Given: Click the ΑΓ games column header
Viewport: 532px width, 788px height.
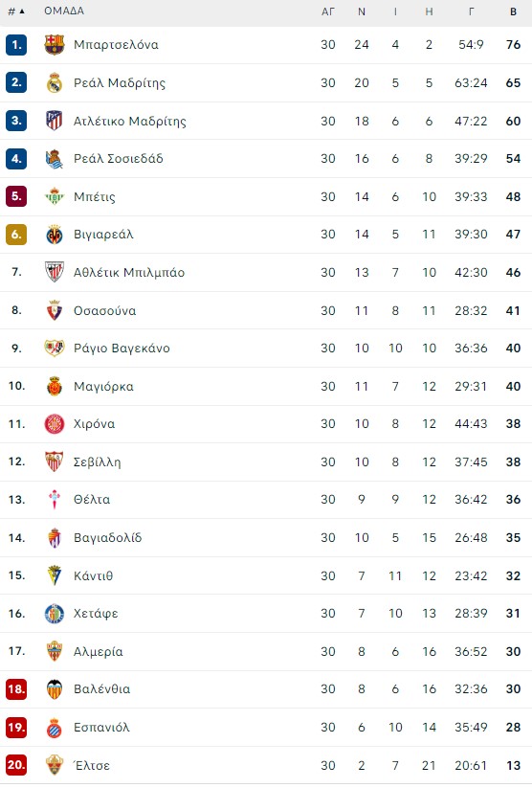Looking at the screenshot, I should click(x=328, y=11).
